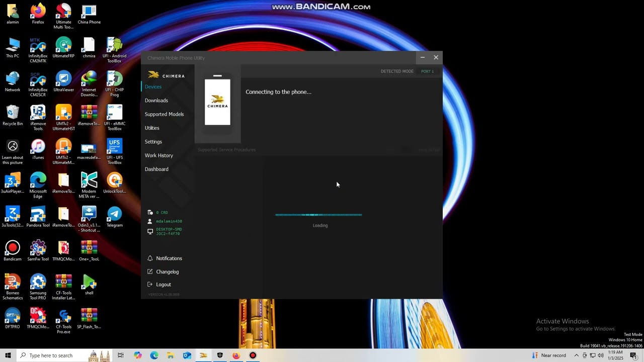Select Odin3 shortcut desktop icon
This screenshot has height=362, width=644.
(x=89, y=219)
